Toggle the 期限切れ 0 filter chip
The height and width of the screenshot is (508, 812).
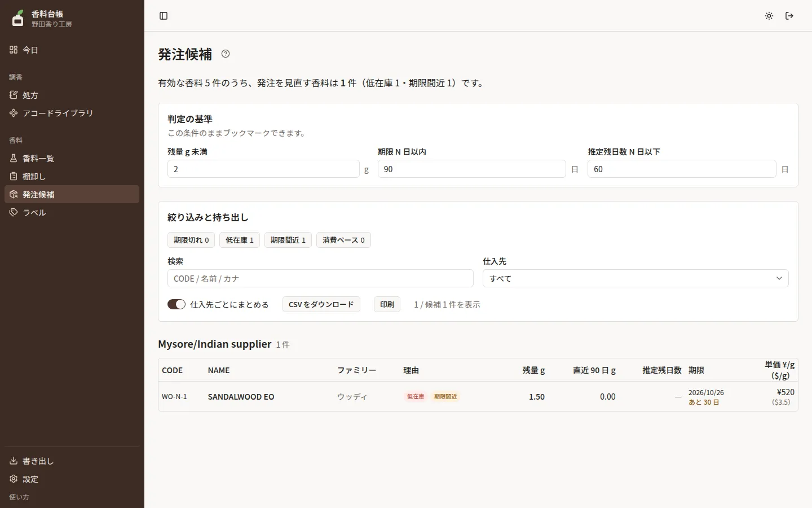[191, 240]
